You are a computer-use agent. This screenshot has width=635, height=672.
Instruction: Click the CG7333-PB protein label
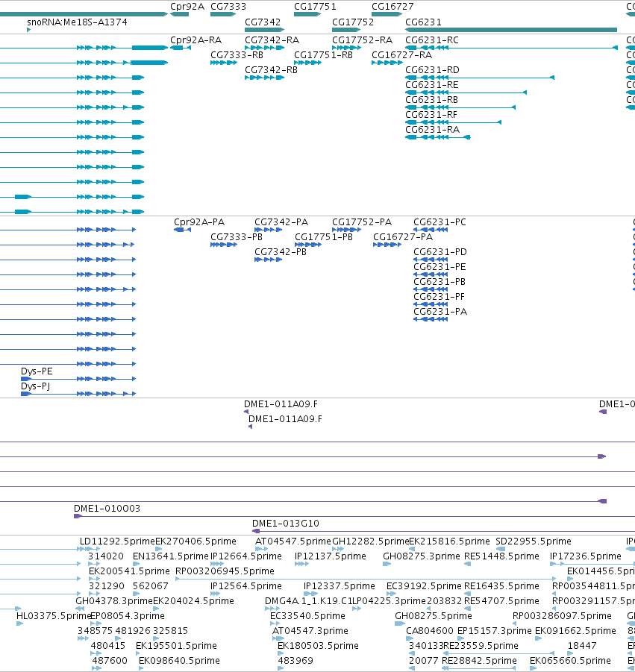coord(237,237)
